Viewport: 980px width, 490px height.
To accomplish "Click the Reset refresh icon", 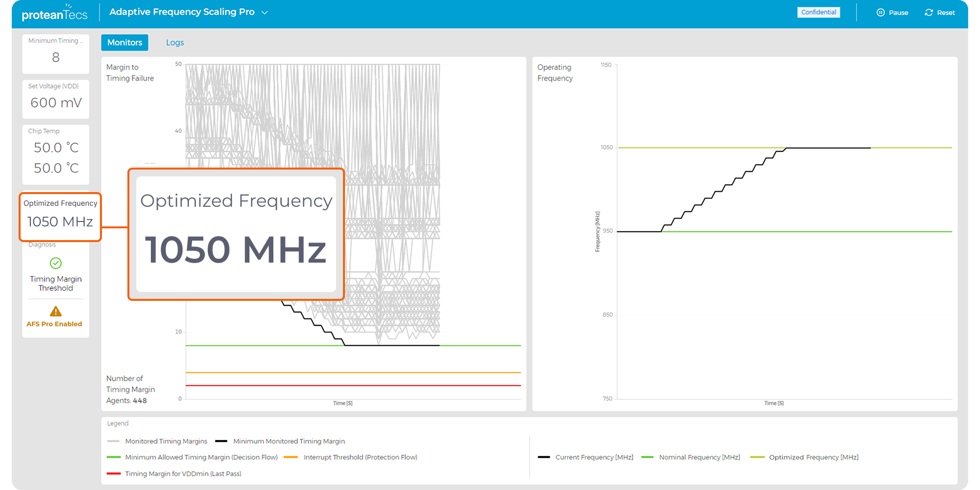I will pos(929,13).
